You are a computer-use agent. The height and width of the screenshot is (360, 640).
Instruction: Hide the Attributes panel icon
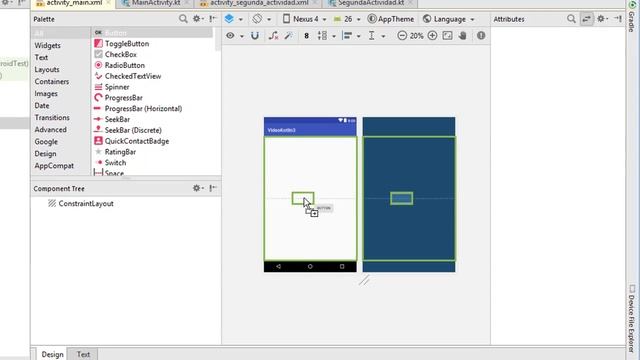(x=618, y=19)
